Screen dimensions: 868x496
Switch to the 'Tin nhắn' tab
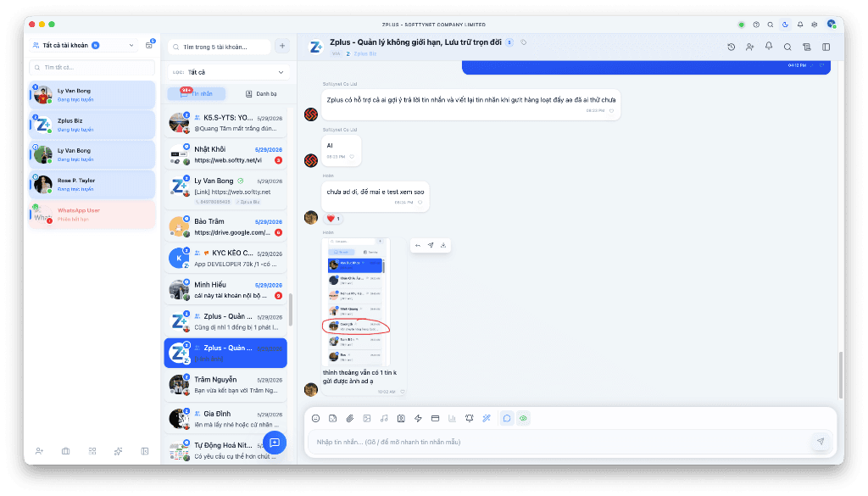click(x=197, y=93)
